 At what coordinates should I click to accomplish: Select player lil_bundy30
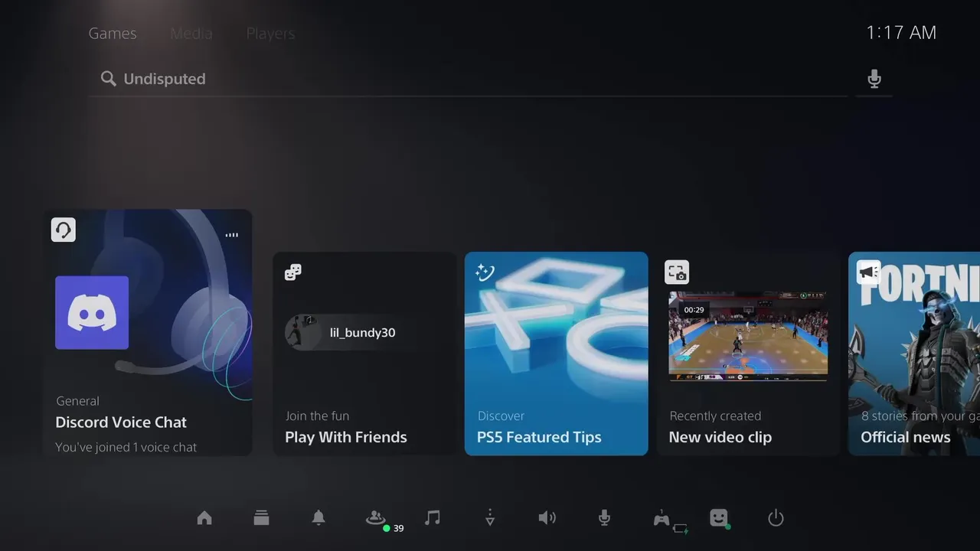coord(364,333)
